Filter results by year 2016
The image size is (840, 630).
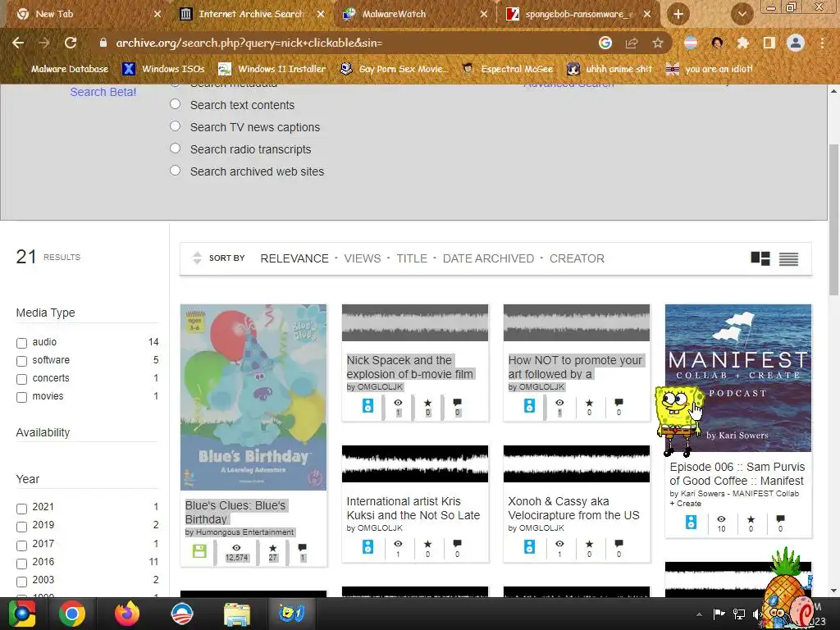pyautogui.click(x=21, y=564)
